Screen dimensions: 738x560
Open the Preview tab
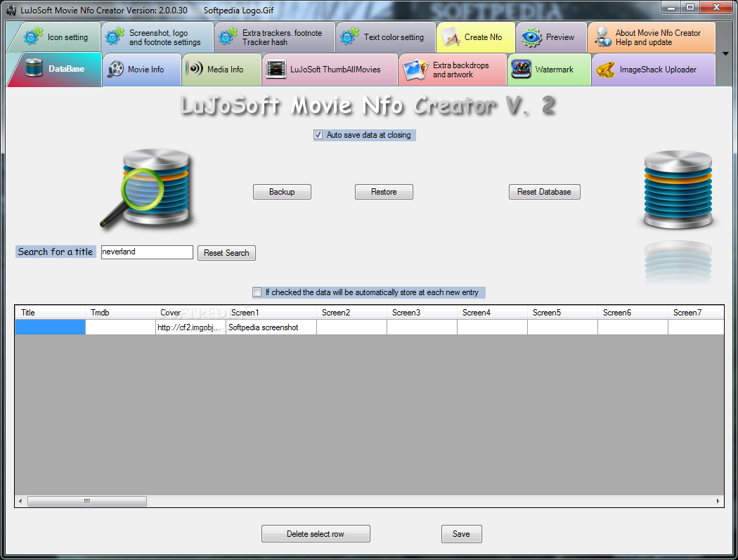click(552, 37)
